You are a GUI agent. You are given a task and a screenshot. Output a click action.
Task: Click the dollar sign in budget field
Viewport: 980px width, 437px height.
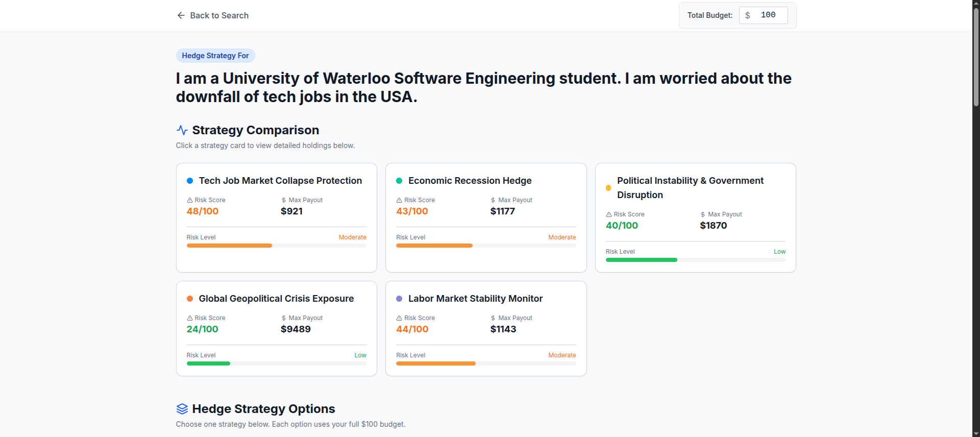747,15
